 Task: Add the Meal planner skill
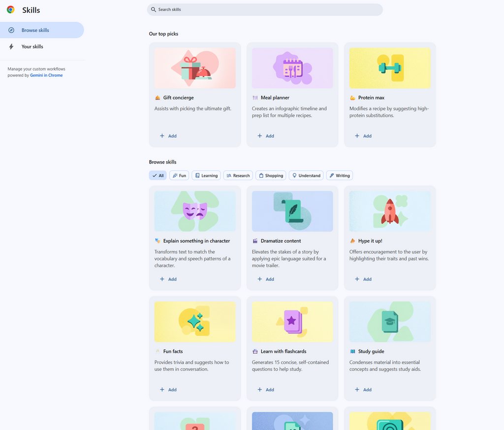tap(266, 136)
